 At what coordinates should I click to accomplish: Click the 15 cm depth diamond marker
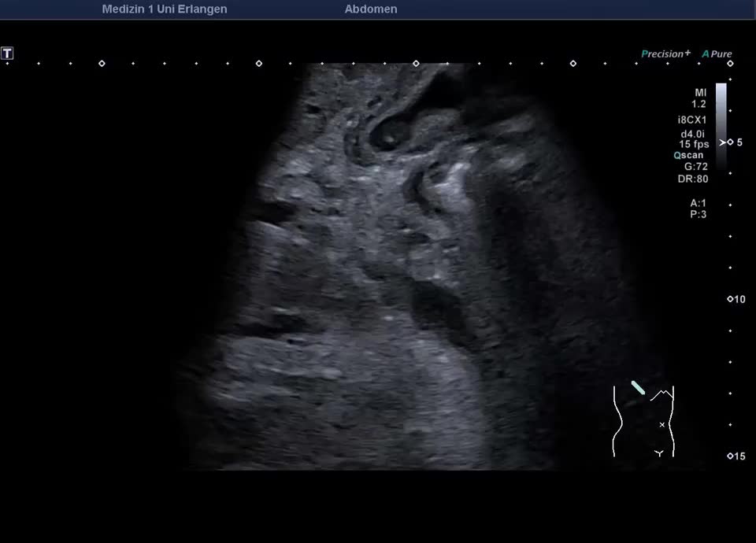pos(730,456)
